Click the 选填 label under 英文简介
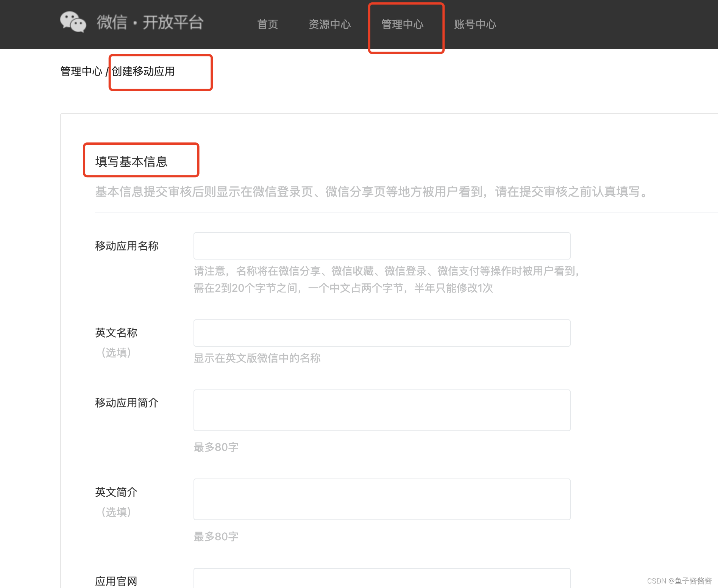The width and height of the screenshot is (718, 588). 116,512
